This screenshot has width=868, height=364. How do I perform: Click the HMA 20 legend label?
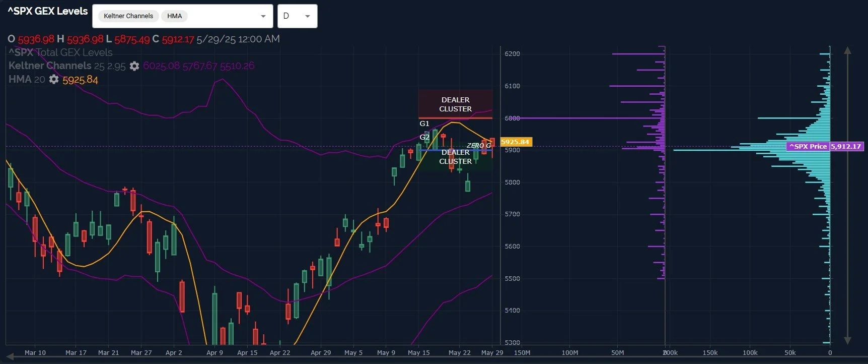(x=27, y=80)
